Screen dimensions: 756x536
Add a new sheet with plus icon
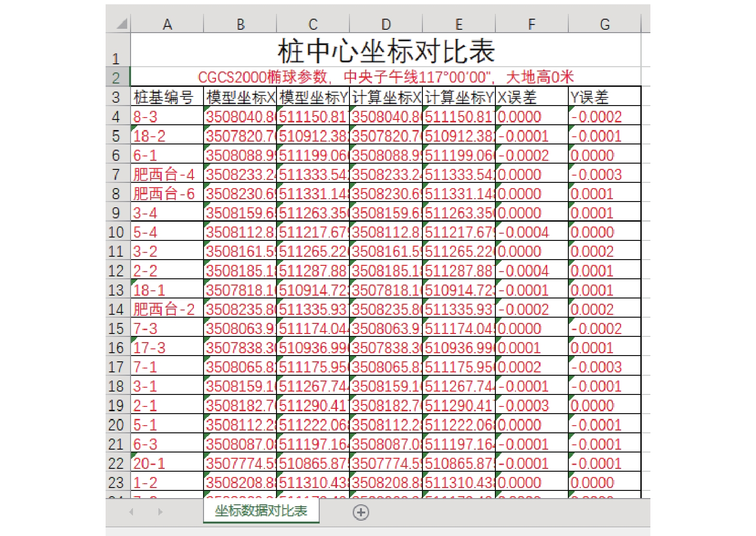361,512
